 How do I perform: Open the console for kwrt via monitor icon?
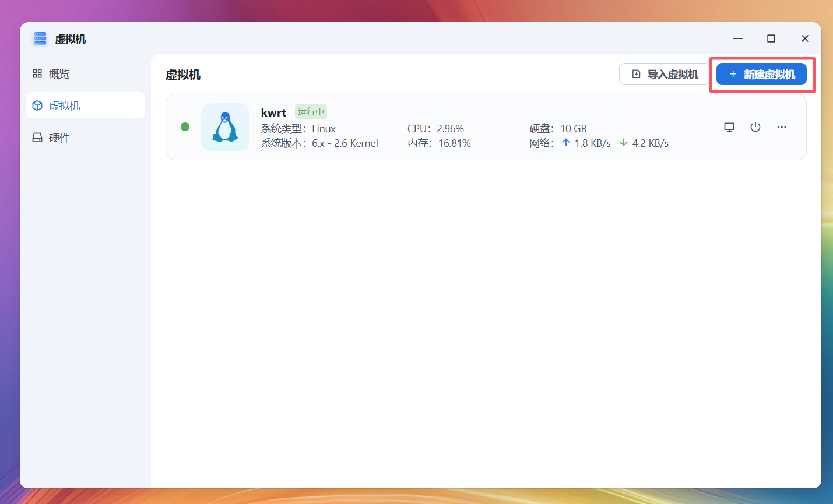click(729, 126)
